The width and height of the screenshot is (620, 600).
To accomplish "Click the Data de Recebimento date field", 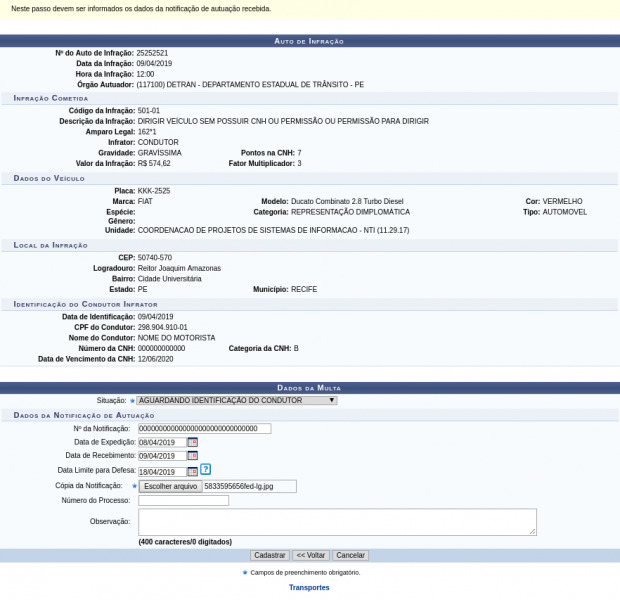I will click(x=162, y=456).
